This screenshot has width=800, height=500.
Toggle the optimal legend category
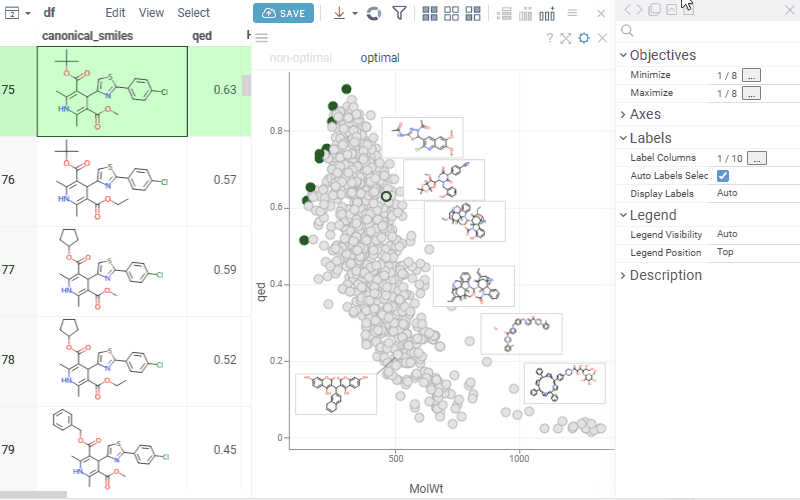pyautogui.click(x=379, y=58)
